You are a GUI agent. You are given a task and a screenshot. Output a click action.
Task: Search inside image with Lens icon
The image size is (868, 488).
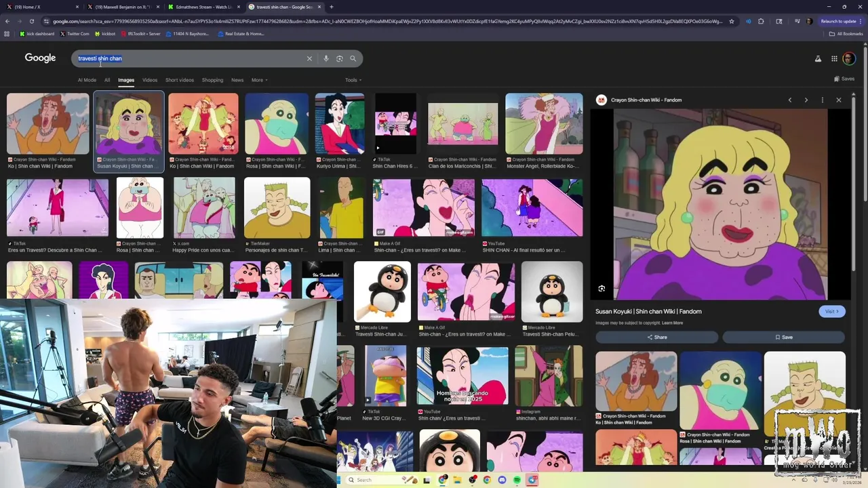point(601,289)
